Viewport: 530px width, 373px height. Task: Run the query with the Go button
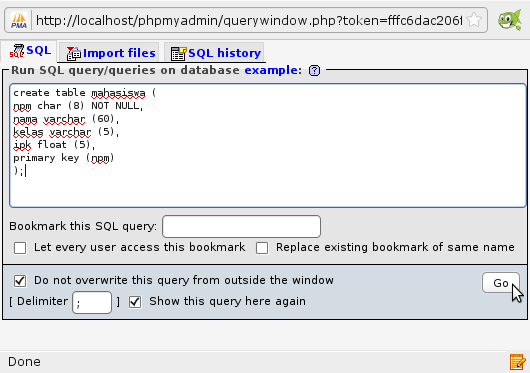point(501,283)
